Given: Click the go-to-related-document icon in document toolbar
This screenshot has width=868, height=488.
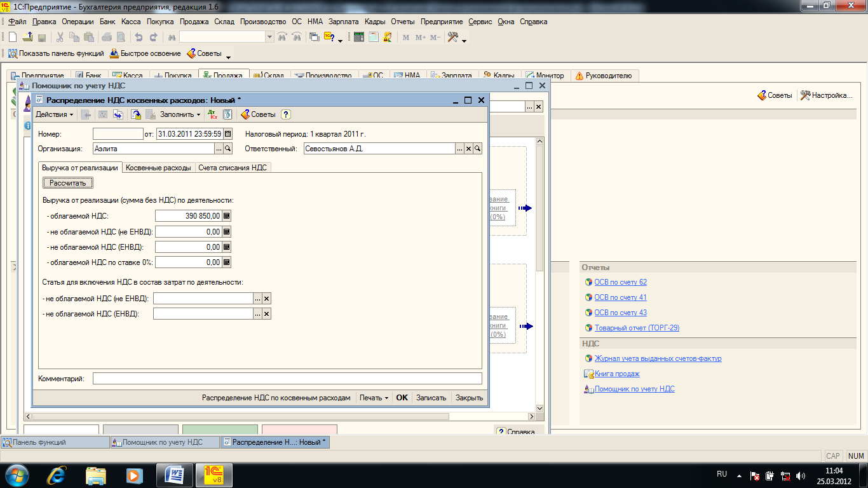Looking at the screenshot, I should (118, 114).
